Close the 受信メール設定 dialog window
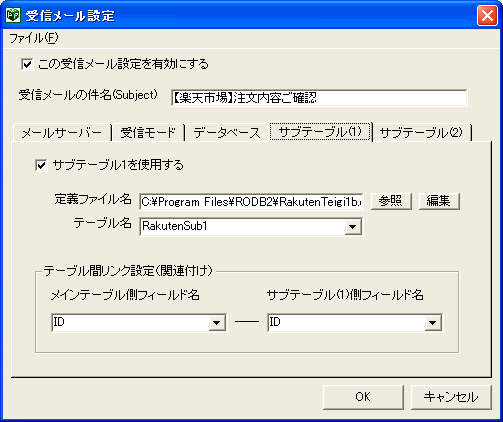 pos(487,16)
